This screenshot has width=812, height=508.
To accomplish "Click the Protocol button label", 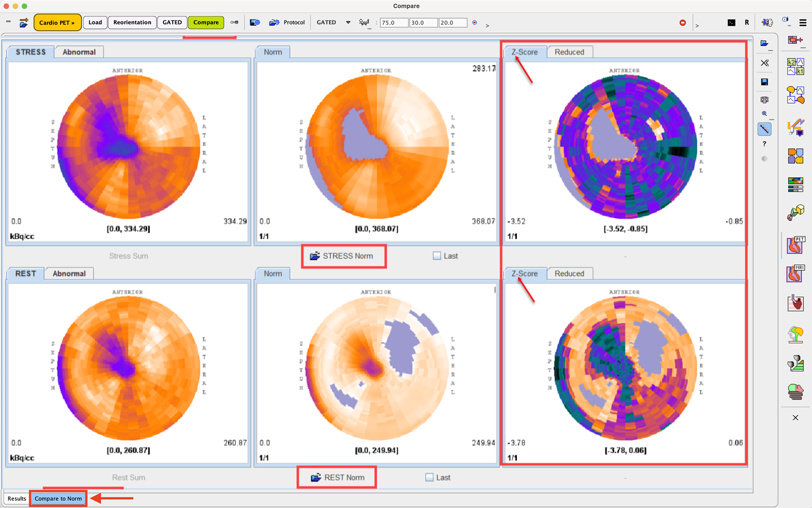I will 294,23.
